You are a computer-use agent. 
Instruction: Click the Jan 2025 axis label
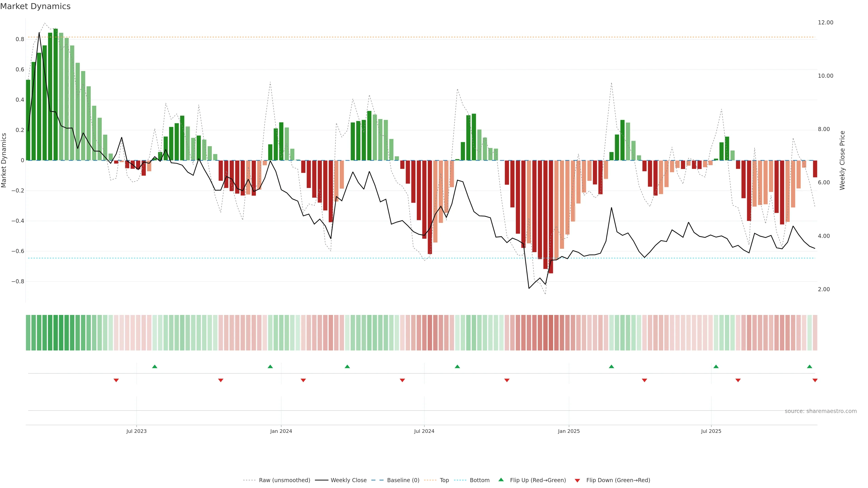point(569,431)
